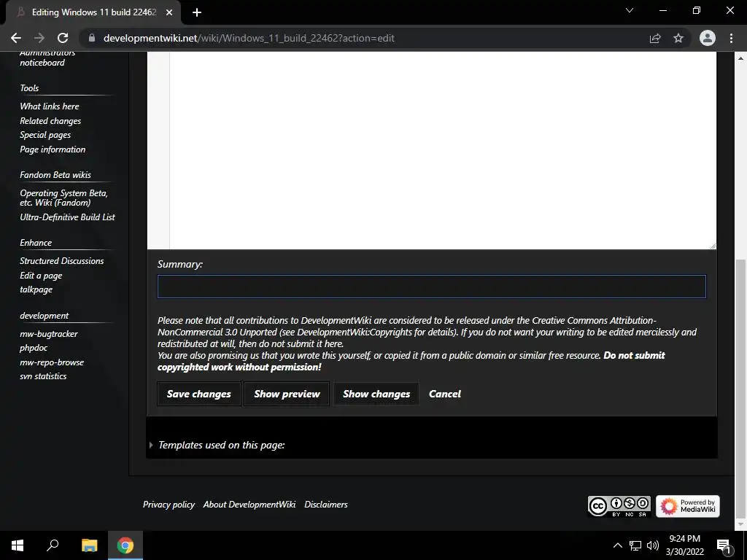Open phpdoc link

coord(34,348)
